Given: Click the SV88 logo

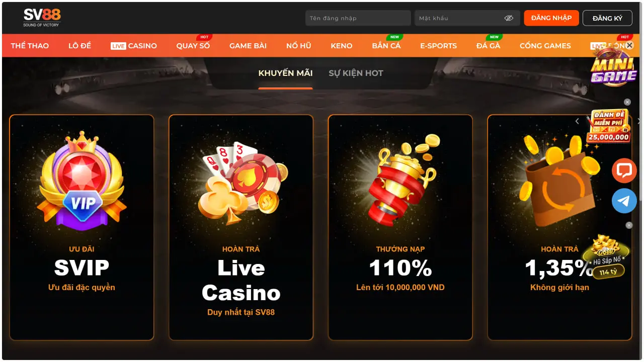Looking at the screenshot, I should (42, 18).
